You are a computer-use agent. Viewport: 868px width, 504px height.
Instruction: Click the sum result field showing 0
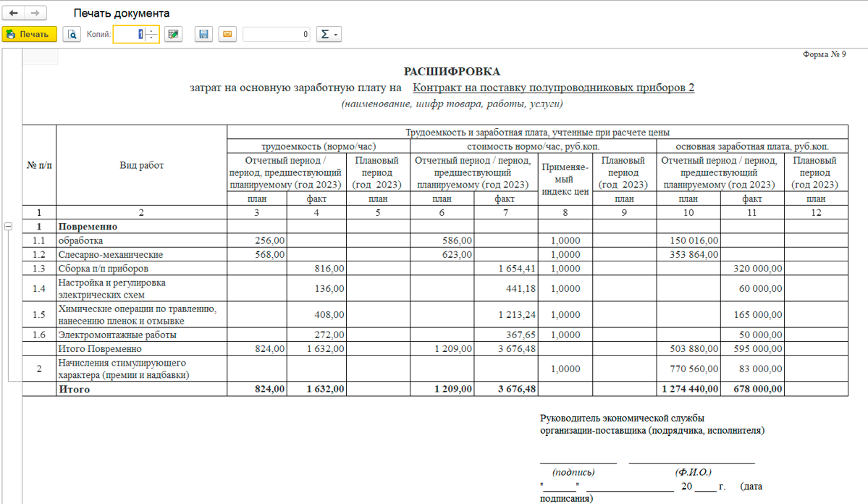pyautogui.click(x=277, y=34)
